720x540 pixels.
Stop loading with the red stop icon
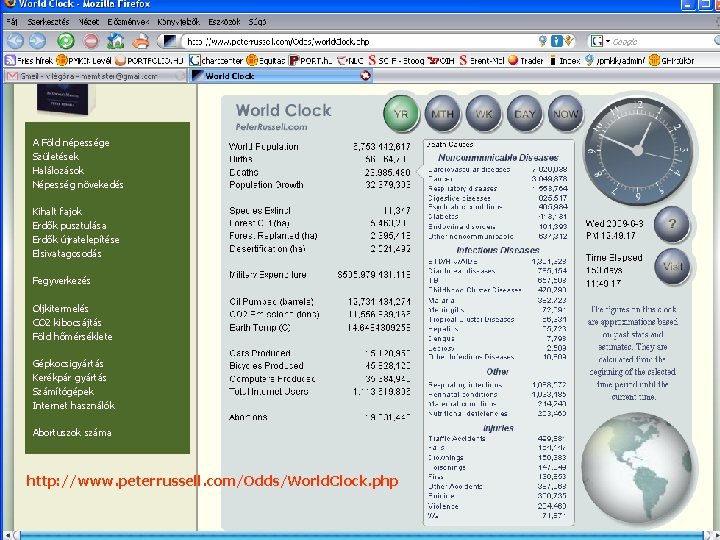(x=91, y=41)
